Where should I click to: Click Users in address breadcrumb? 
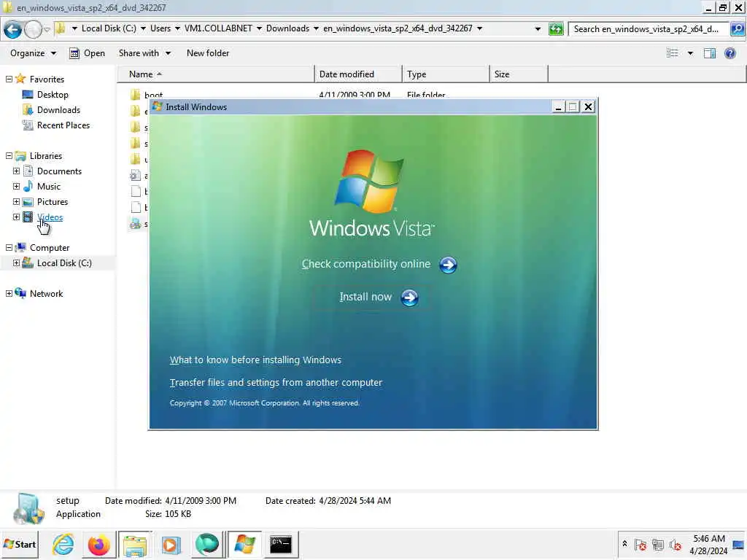pos(160,28)
